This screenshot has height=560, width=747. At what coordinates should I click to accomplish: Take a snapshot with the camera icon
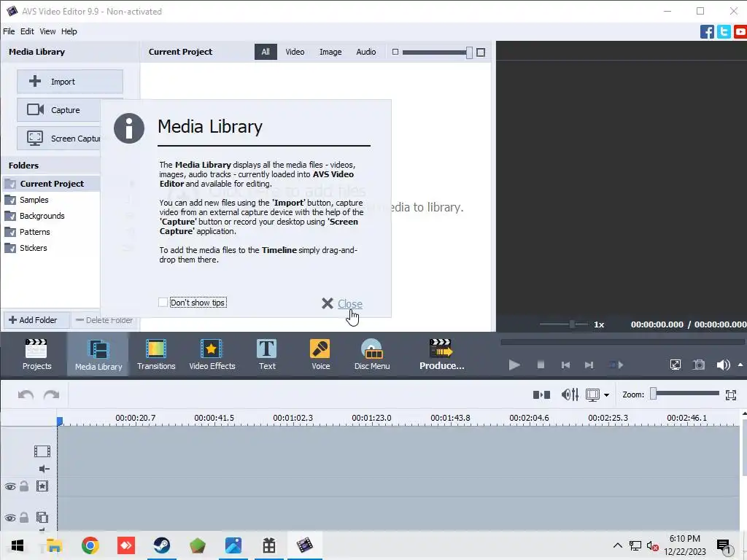[699, 365]
